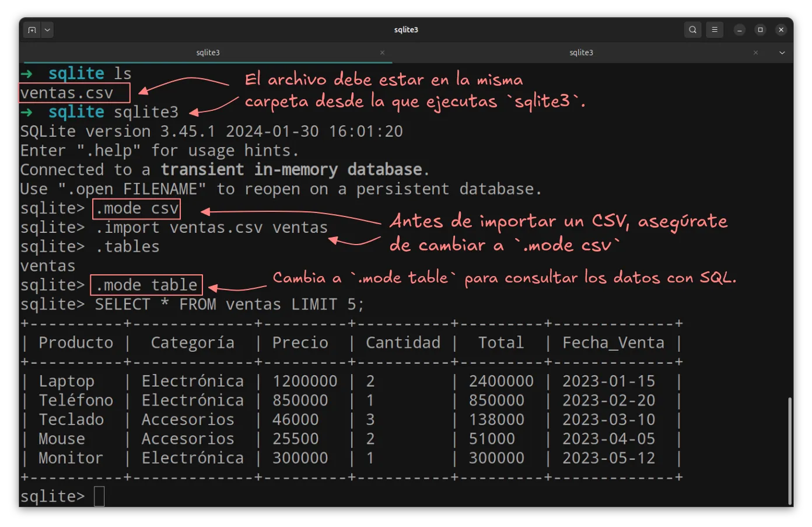Close the sqlite3 terminal window
The image size is (812, 527).
pos(781,30)
